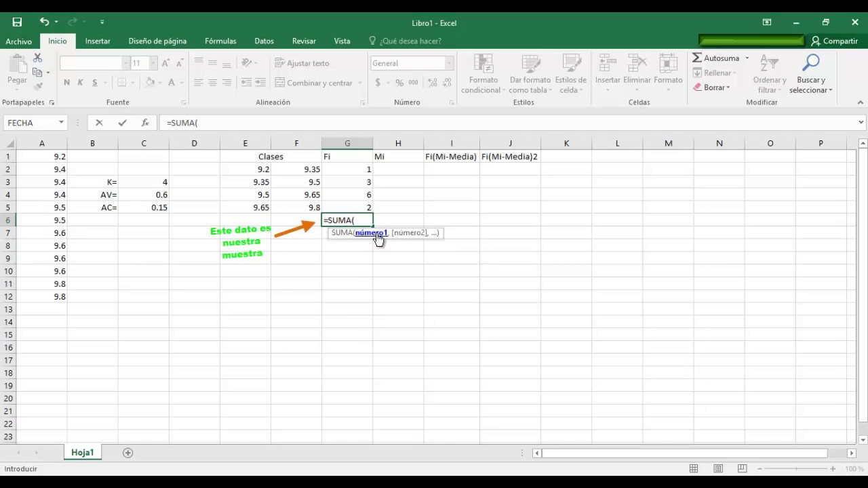Switch to the Datos tab

264,41
